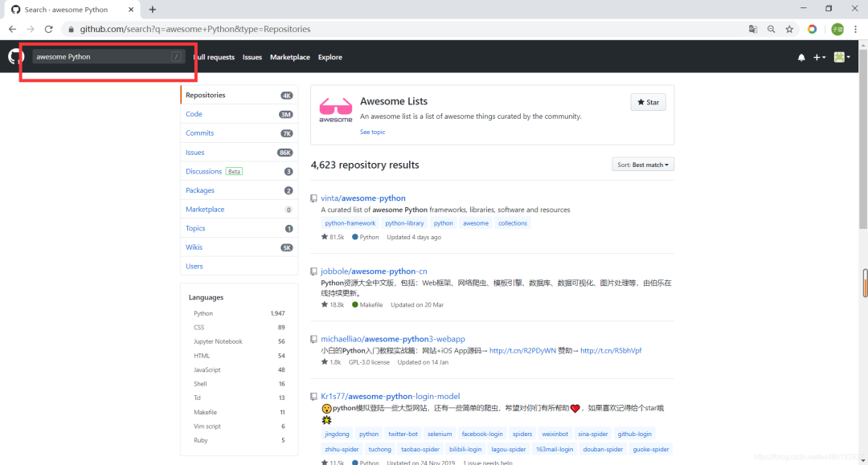Bookmark this page via the star icon
Screen dimensions: 868x465
(x=788, y=28)
